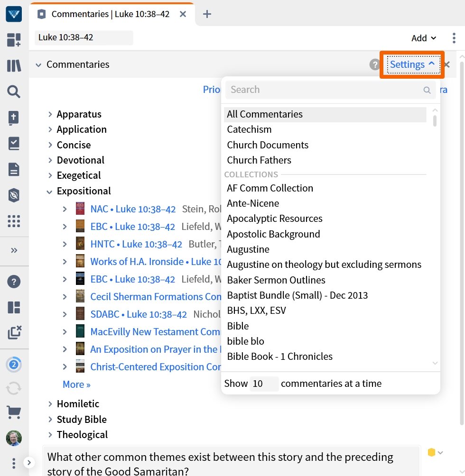
Task: Close the Commentaries Luke 10:38–42 tab
Action: point(183,14)
